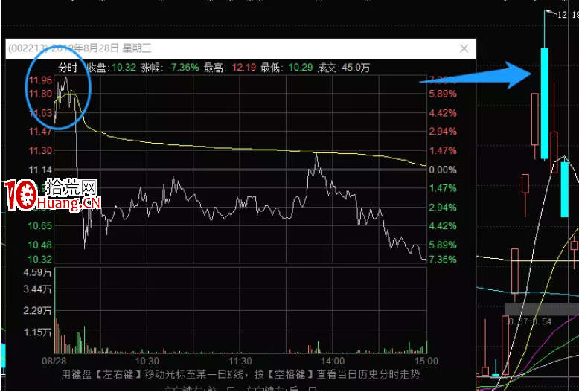Screen dimensions: 579x392
Task: Click the 1.15万 volume axis label
Action: click(x=37, y=332)
